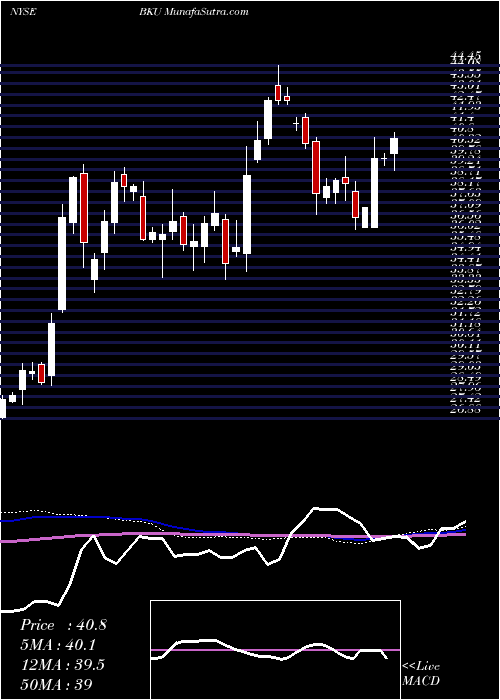Click the NYSE exchange label
500x700 pixels.
[x=22, y=12]
